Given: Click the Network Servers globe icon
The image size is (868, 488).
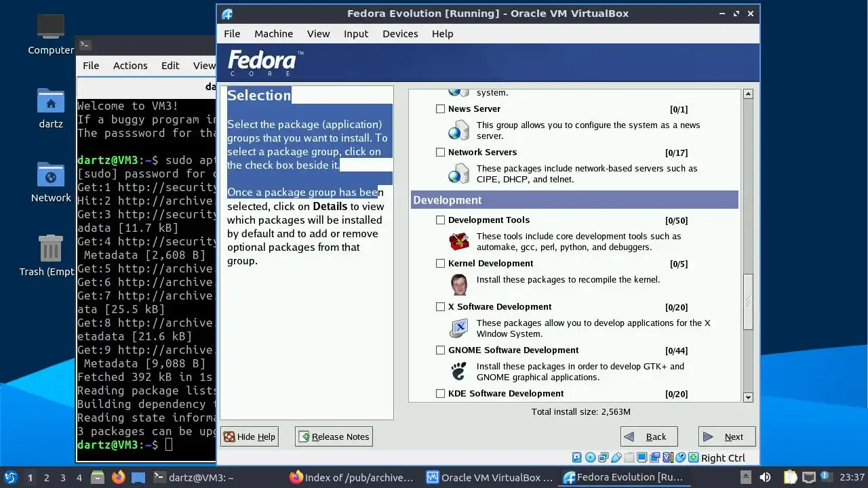Looking at the screenshot, I should coord(459,174).
